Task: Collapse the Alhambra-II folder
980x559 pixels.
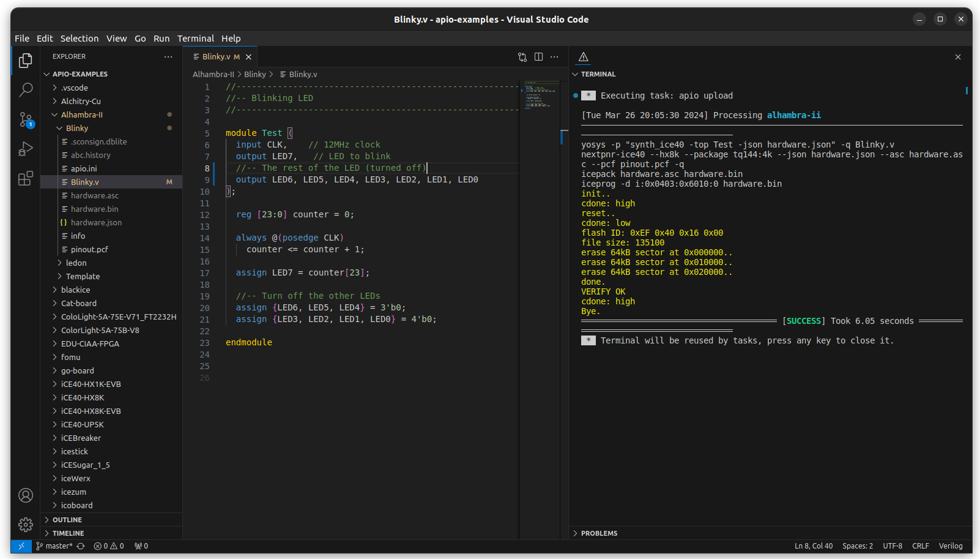Action: click(81, 114)
